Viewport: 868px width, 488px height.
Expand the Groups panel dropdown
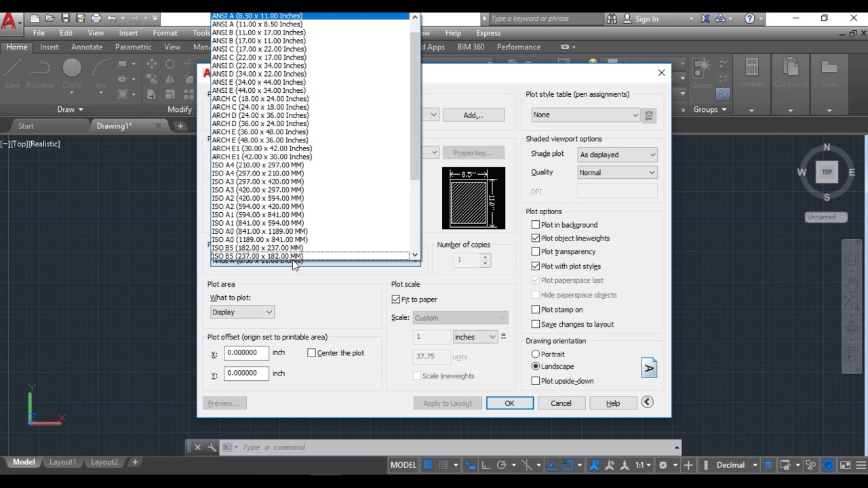pos(710,109)
